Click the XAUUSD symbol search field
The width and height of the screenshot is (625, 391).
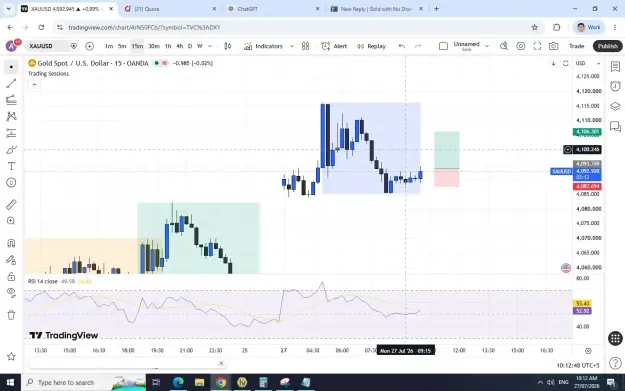46,46
